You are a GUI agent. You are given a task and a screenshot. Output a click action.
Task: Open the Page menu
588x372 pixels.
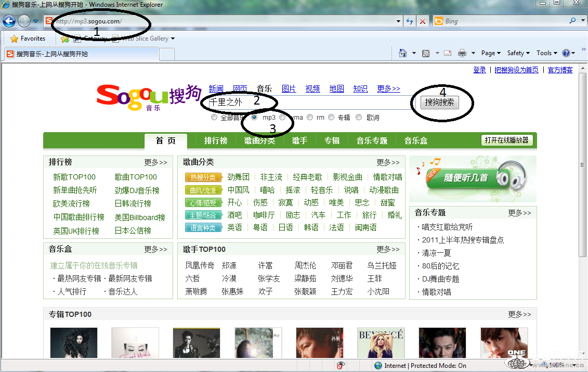(x=491, y=53)
